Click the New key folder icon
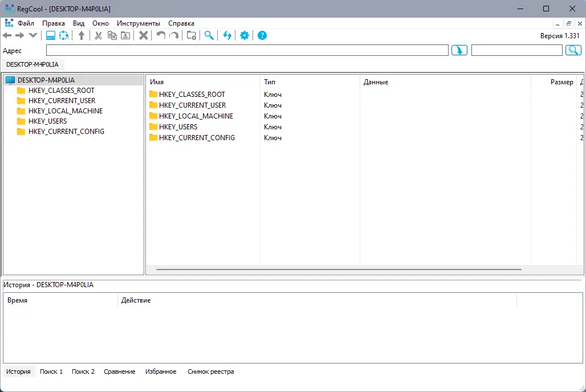Viewport: 586px width, 392px height. 192,35
